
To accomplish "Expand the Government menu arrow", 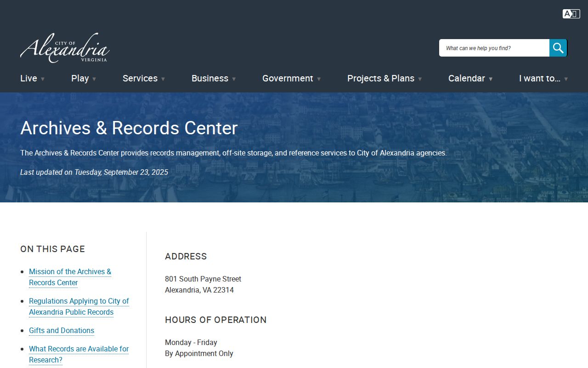I will (319, 79).
